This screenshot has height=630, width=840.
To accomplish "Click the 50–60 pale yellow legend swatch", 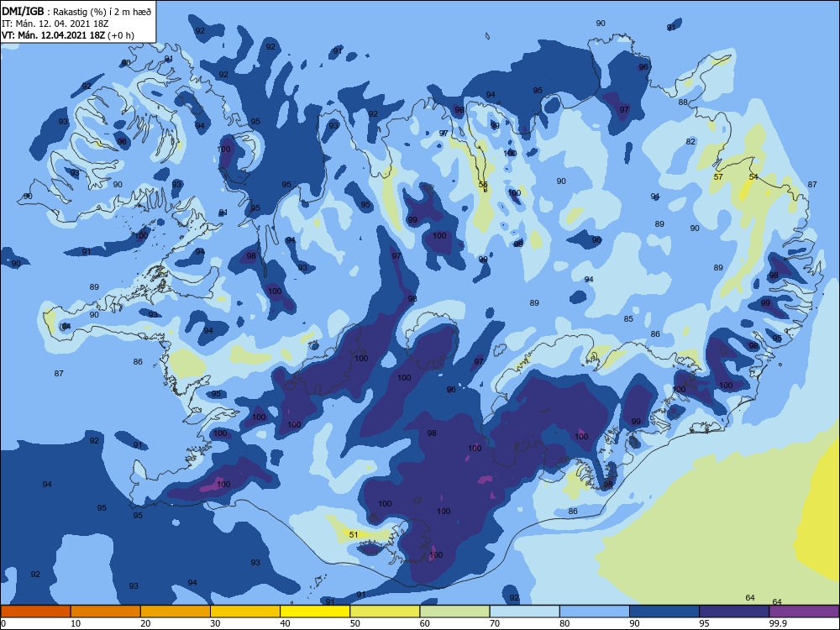I will pyautogui.click(x=385, y=612).
